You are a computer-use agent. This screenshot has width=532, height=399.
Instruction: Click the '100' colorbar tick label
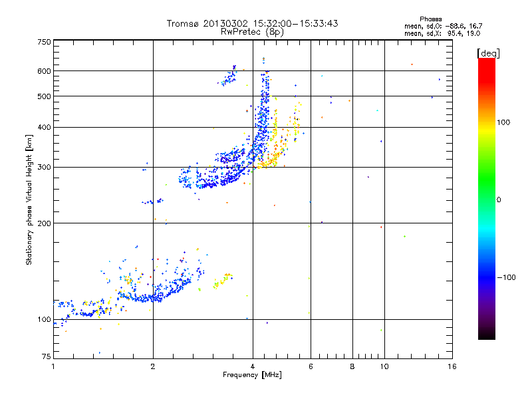point(503,122)
